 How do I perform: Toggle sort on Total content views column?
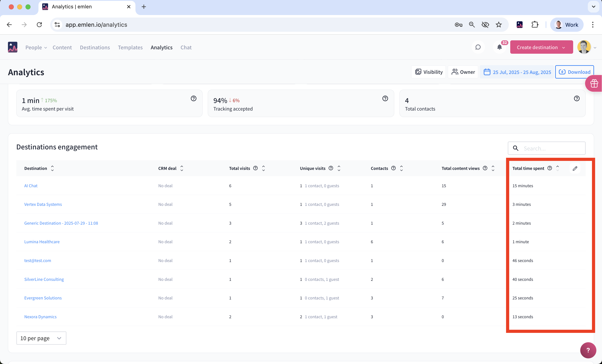point(493,168)
